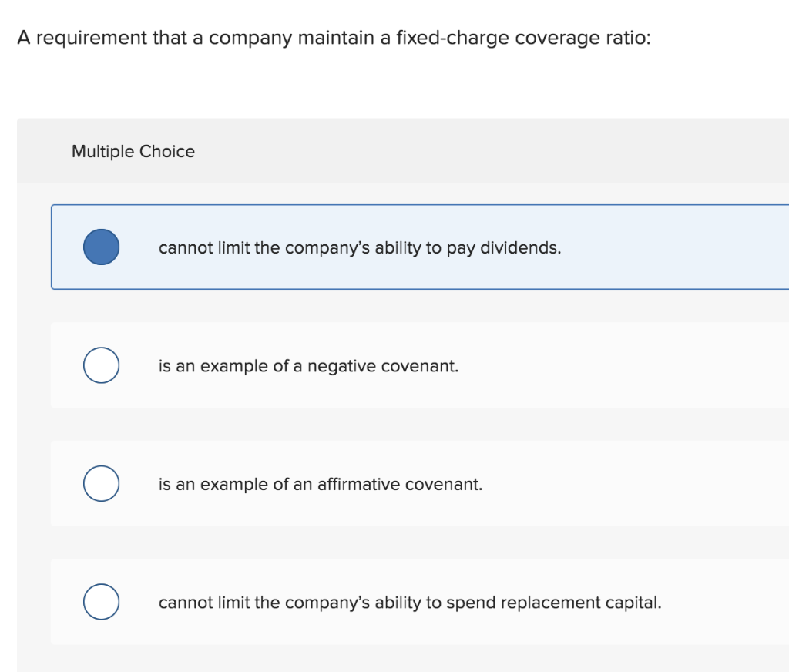Image resolution: width=789 pixels, height=672 pixels.
Task: Select the negative covenant radio button
Action: (100, 365)
